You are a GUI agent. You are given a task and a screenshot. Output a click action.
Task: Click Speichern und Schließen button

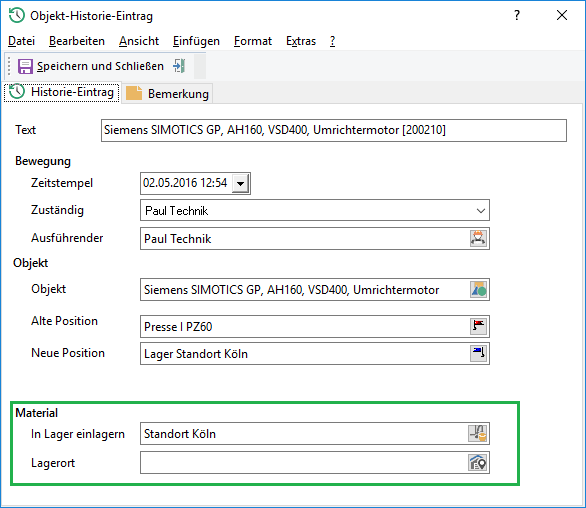(91, 66)
